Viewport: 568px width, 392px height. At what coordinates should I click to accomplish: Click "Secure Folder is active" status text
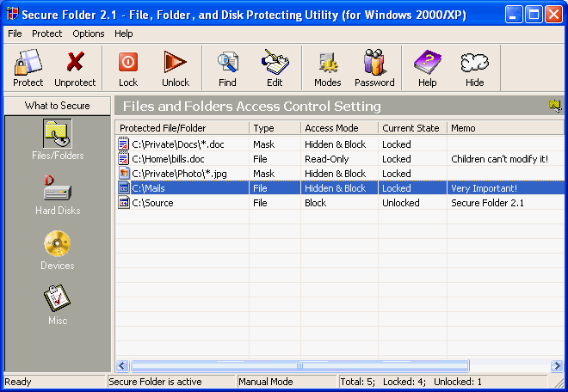point(155,382)
